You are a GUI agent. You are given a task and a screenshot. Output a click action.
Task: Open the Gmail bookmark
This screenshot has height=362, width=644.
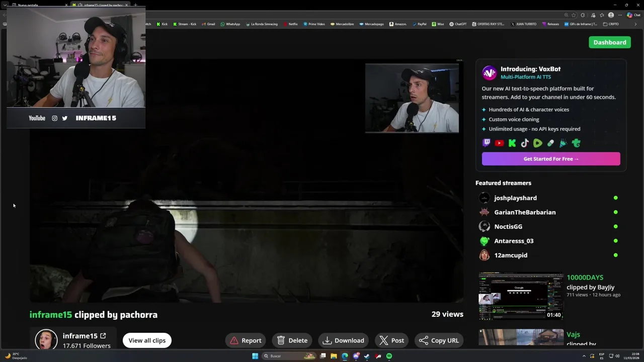(x=208, y=24)
